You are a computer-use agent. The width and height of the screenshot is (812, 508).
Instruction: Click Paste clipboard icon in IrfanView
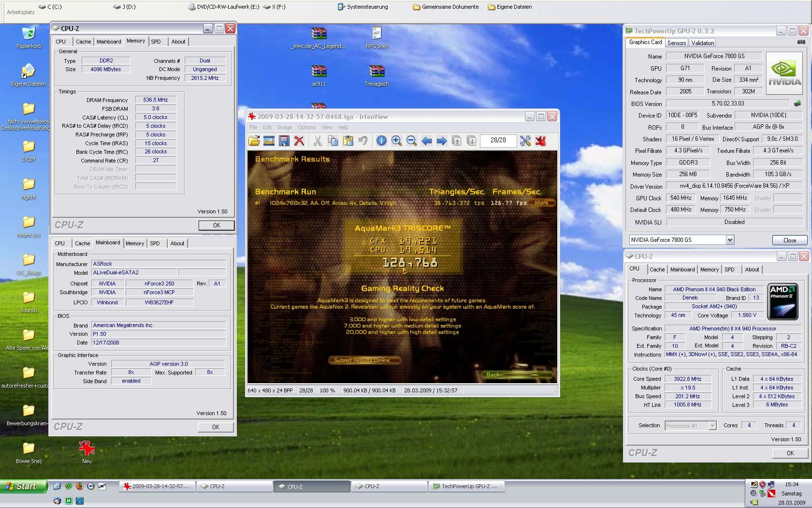[348, 141]
